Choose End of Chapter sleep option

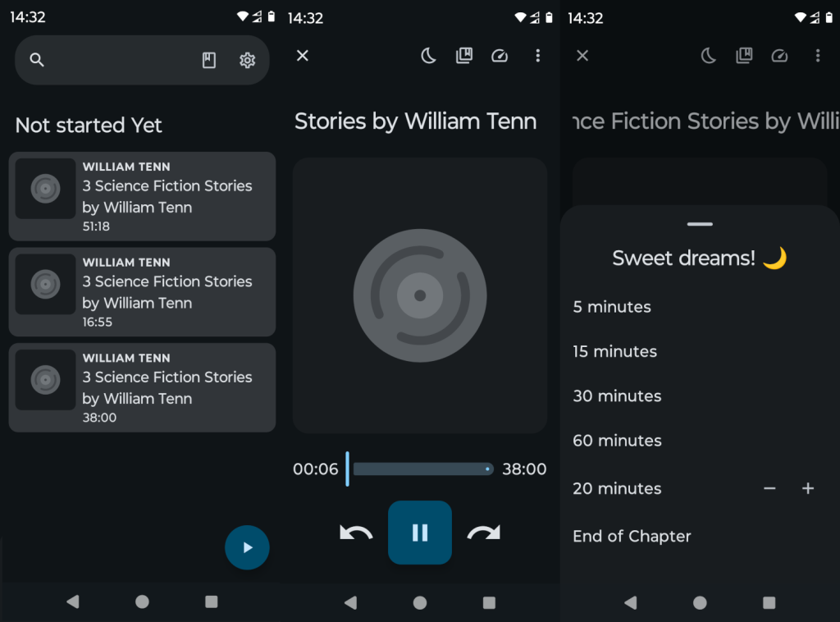coord(632,536)
